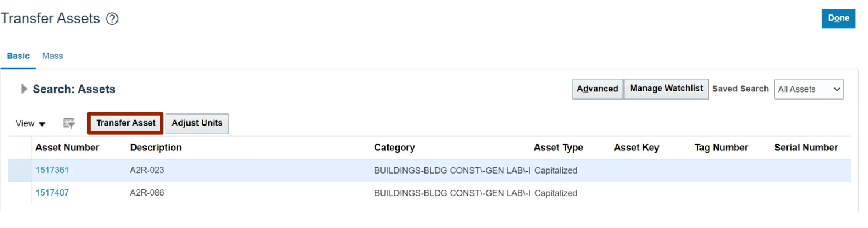Select the row header of asset A2R-086
Image resolution: width=868 pixels, height=228 pixels.
[20, 193]
